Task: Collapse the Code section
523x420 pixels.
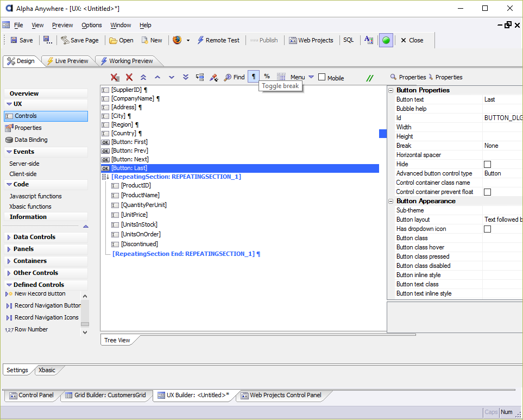Action: pos(9,185)
